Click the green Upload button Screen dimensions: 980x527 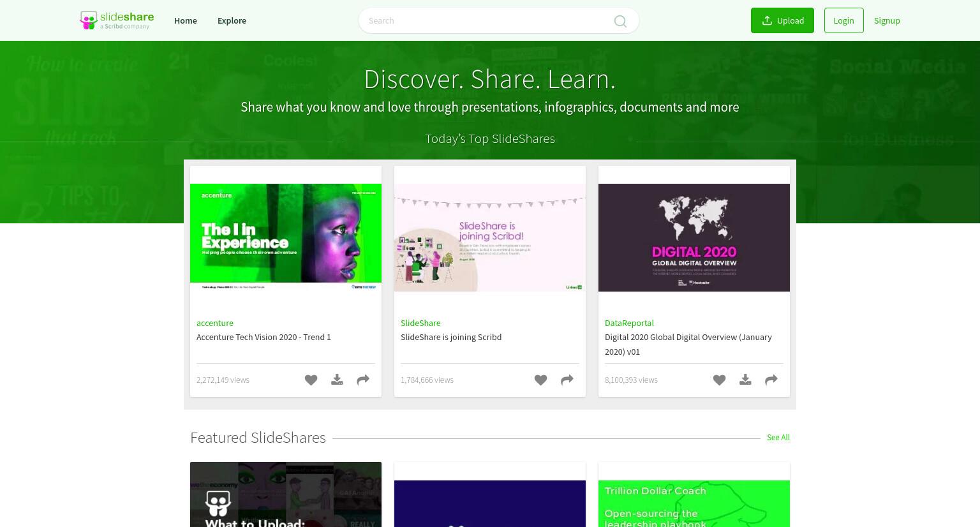coord(782,20)
